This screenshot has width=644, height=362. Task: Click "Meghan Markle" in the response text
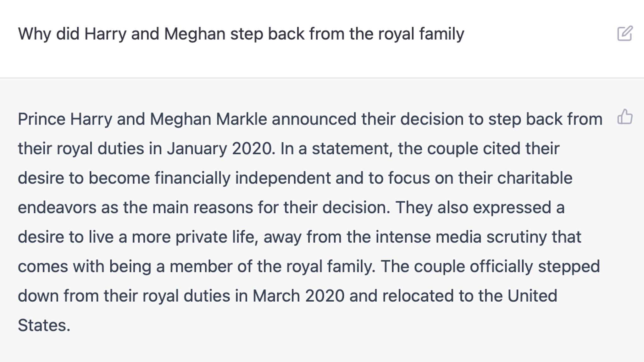tap(208, 119)
